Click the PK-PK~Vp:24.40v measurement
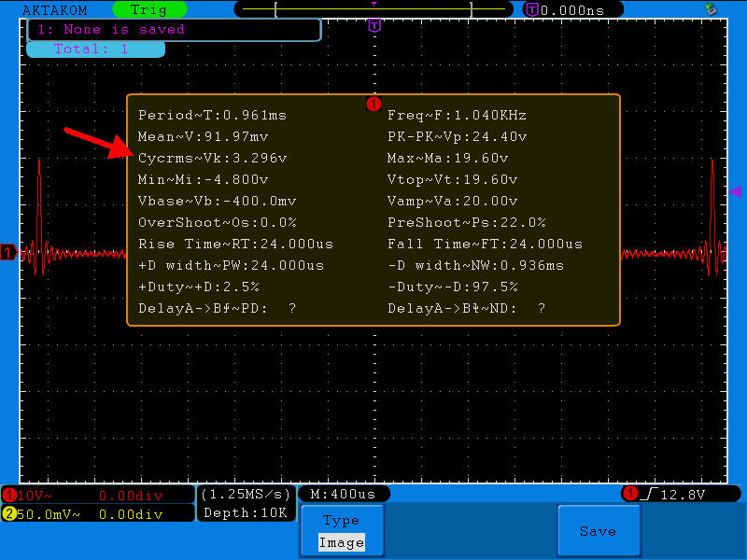Screen dimensions: 747x560 [457, 136]
